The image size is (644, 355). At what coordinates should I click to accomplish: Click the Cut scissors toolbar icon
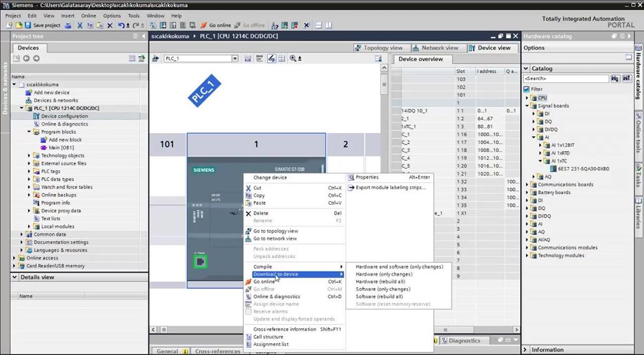(79, 25)
